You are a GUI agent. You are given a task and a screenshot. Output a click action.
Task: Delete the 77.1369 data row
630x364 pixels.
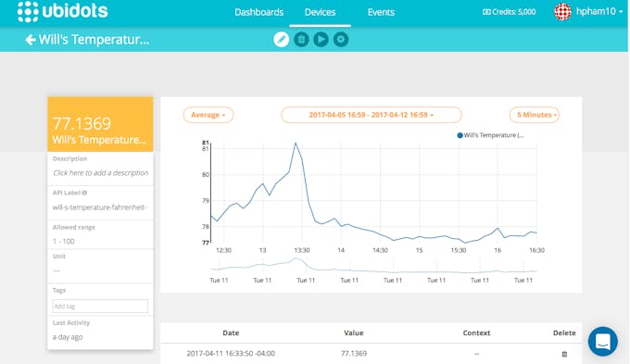pos(564,354)
